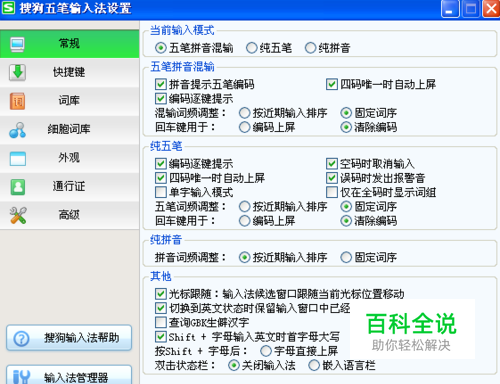500x384 pixels.
Task: Open the 常规 settings tab
Action: (x=69, y=44)
